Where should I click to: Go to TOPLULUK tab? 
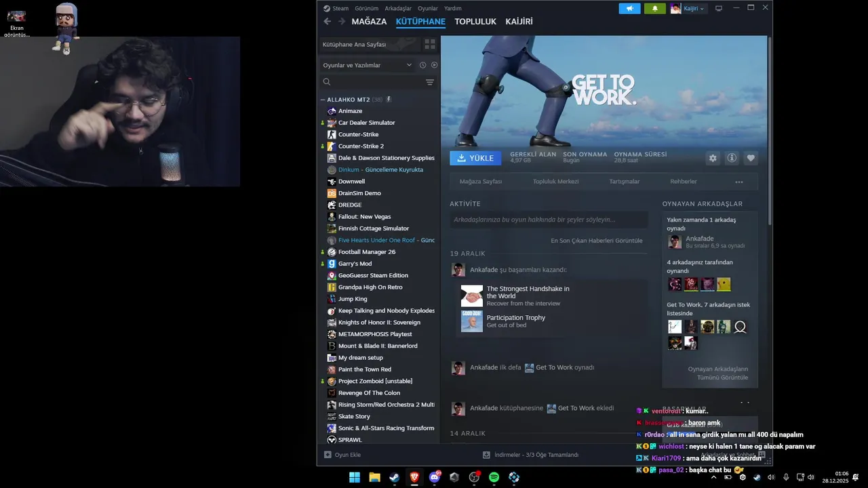pyautogui.click(x=475, y=22)
